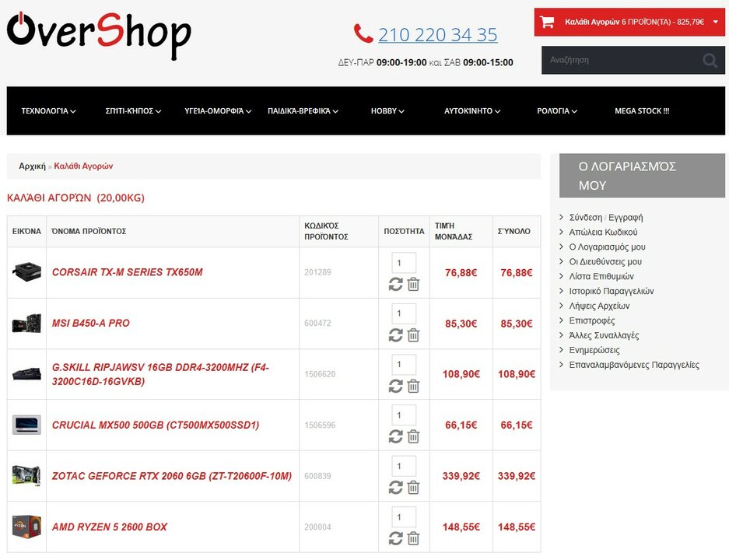Screen dimensions: 729x560
Task: Remove Zotac RTX 2060 with trash icon
Action: 413,488
